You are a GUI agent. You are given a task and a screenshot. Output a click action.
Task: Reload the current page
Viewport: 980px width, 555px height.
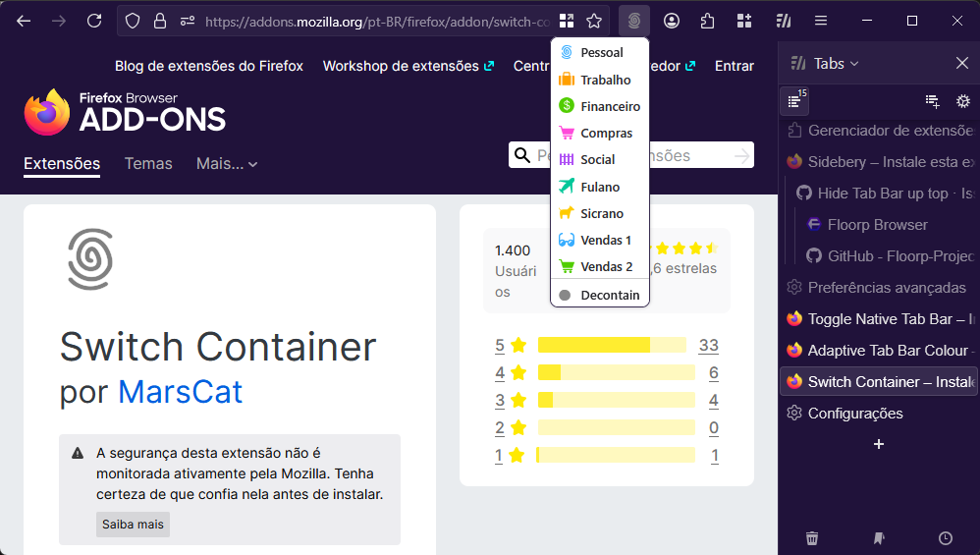coord(94,22)
